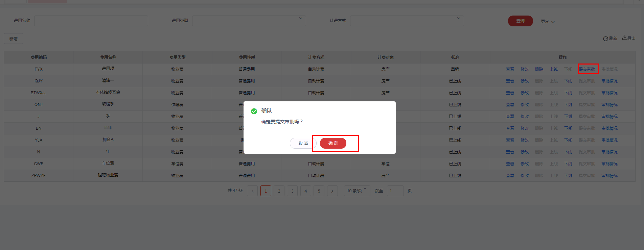Click 下线 in the QJY row
This screenshot has width=644, height=250.
[568, 81]
